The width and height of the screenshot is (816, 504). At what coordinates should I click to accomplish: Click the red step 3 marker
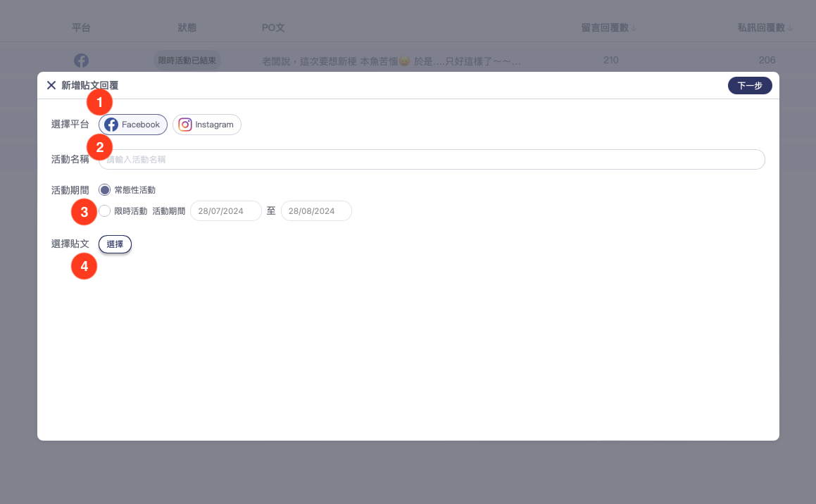84,212
